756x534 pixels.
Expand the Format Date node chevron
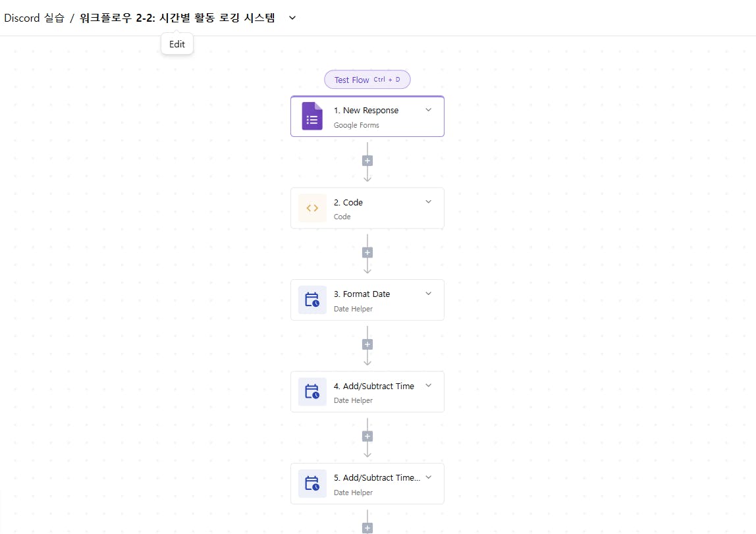pyautogui.click(x=428, y=294)
